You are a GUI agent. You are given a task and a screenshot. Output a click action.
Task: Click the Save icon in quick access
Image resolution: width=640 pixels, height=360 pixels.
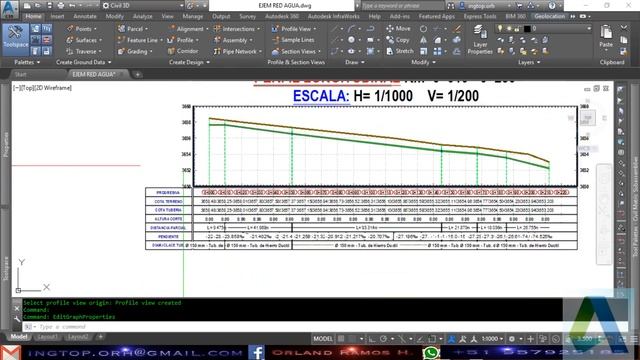(x=49, y=6)
